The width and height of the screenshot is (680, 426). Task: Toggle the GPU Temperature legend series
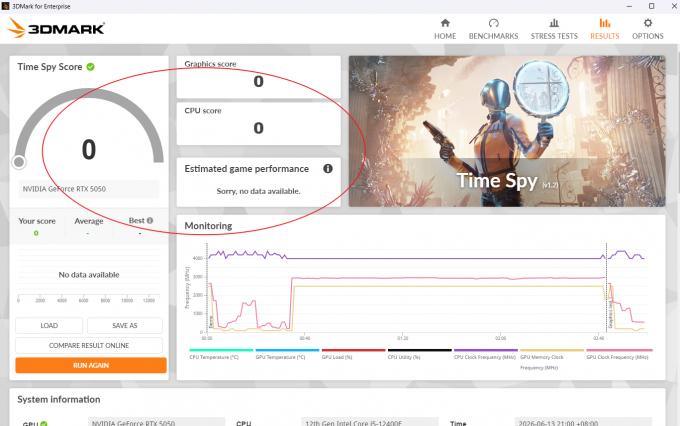[287, 354]
